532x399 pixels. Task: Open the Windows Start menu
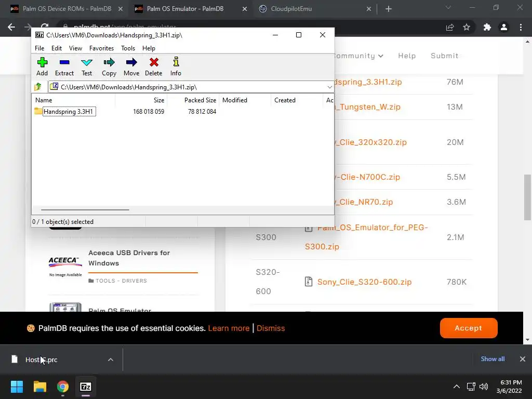pyautogui.click(x=17, y=387)
